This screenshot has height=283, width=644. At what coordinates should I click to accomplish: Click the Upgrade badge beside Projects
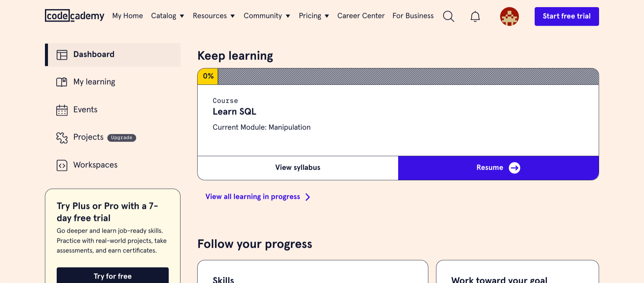(121, 138)
